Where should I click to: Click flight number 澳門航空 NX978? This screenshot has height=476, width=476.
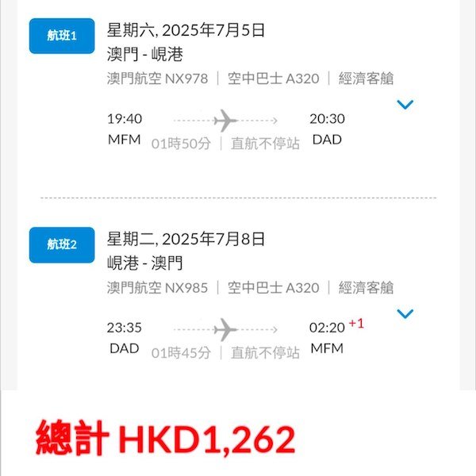click(157, 79)
